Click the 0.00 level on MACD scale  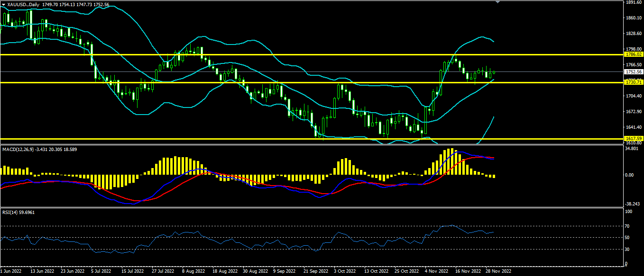[630, 175]
